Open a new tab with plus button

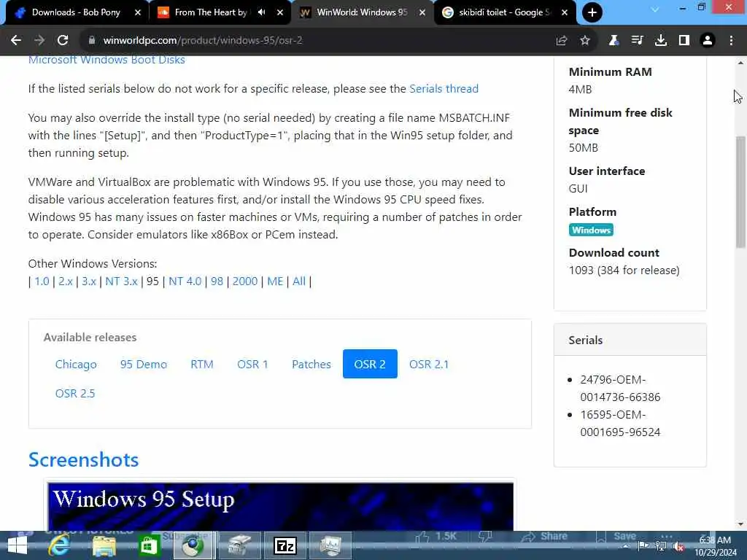(x=592, y=12)
